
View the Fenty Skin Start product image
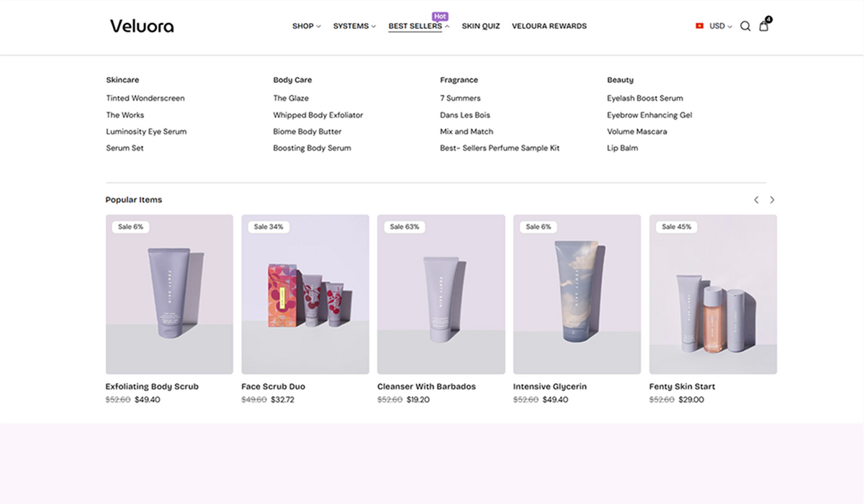pos(713,294)
